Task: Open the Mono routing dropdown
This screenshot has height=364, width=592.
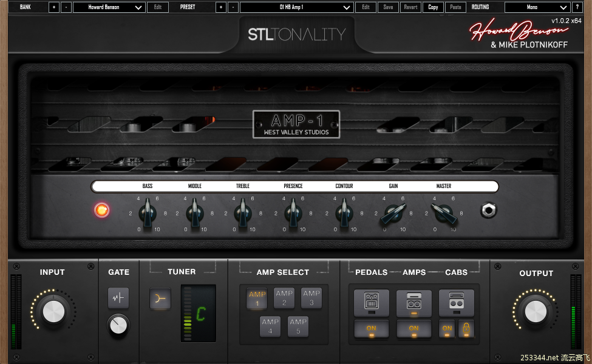Action: (x=537, y=7)
